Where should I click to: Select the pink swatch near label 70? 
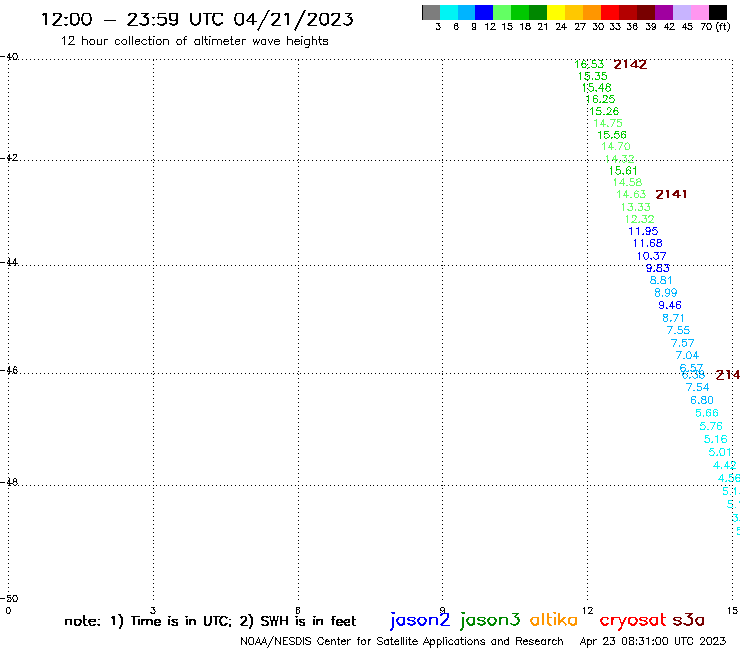point(699,12)
